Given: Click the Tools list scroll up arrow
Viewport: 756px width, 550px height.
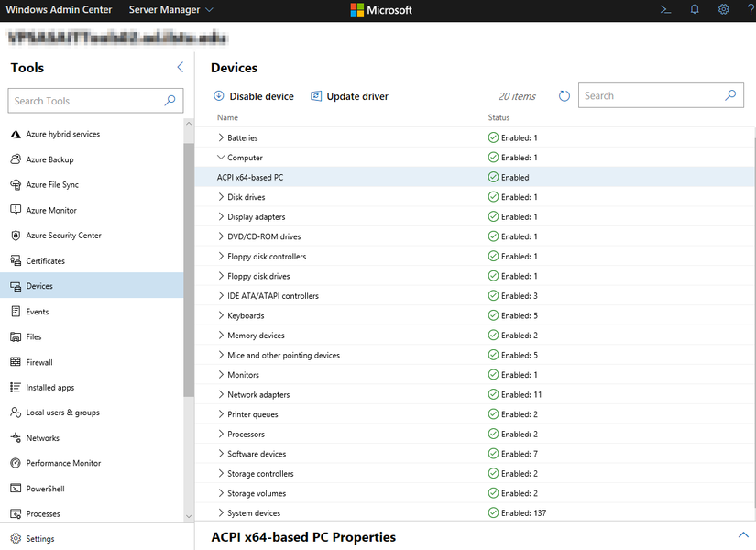Looking at the screenshot, I should click(189, 124).
